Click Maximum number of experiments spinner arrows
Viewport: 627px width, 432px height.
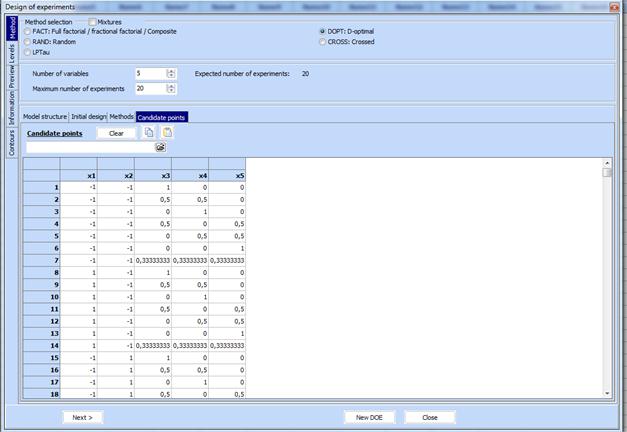(x=171, y=88)
